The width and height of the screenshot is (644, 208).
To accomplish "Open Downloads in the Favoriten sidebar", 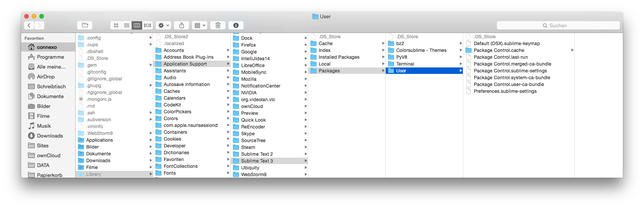I will pos(50,136).
